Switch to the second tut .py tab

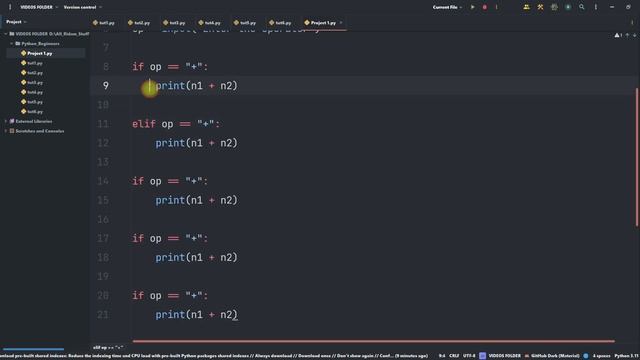coord(139,23)
